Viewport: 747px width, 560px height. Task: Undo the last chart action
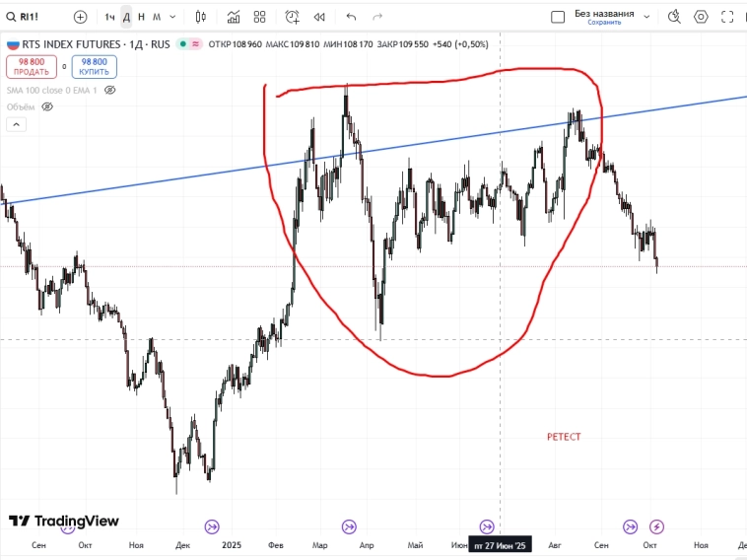pyautogui.click(x=351, y=17)
